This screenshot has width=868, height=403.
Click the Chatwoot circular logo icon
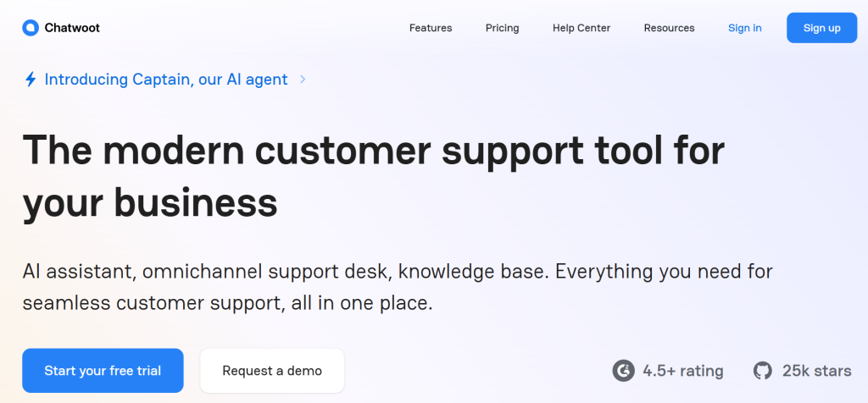point(31,28)
